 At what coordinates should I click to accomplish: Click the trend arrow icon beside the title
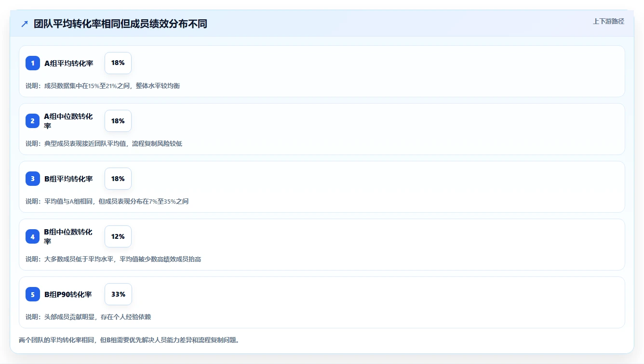(x=25, y=24)
